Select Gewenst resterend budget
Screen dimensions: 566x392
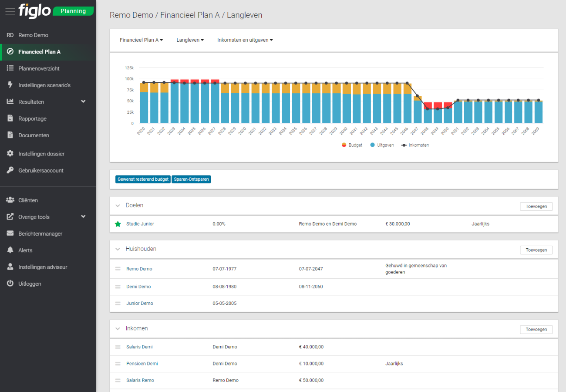[143, 179]
